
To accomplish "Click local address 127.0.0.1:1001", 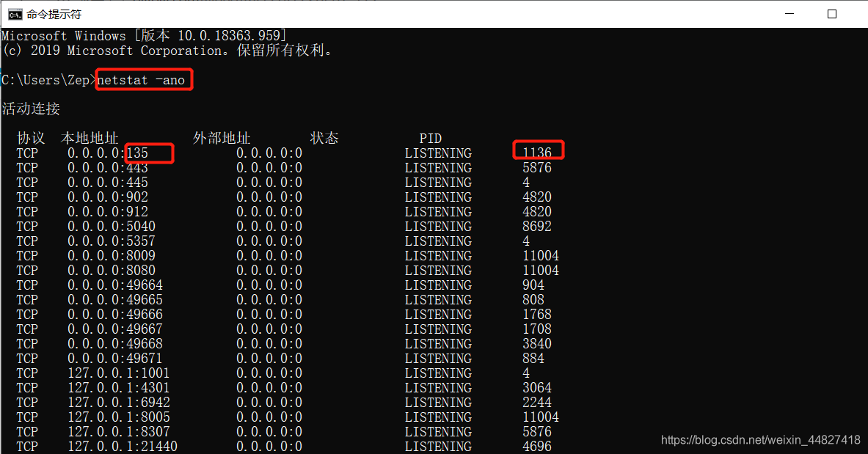I will [x=118, y=373].
